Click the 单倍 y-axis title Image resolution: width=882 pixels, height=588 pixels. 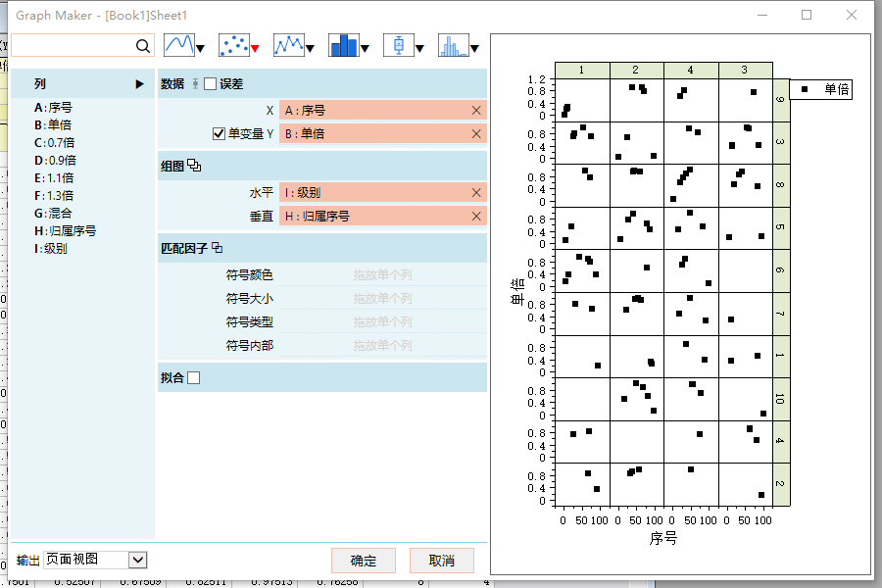tap(517, 292)
